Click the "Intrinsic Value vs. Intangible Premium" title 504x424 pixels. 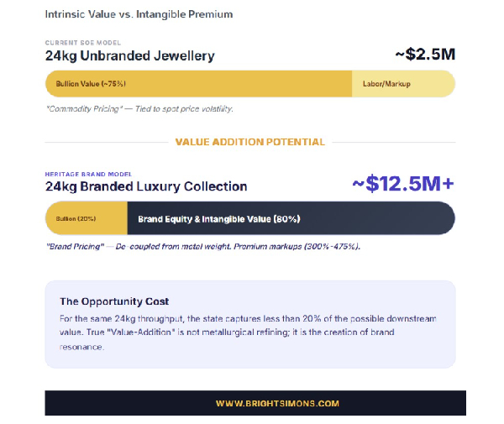139,14
